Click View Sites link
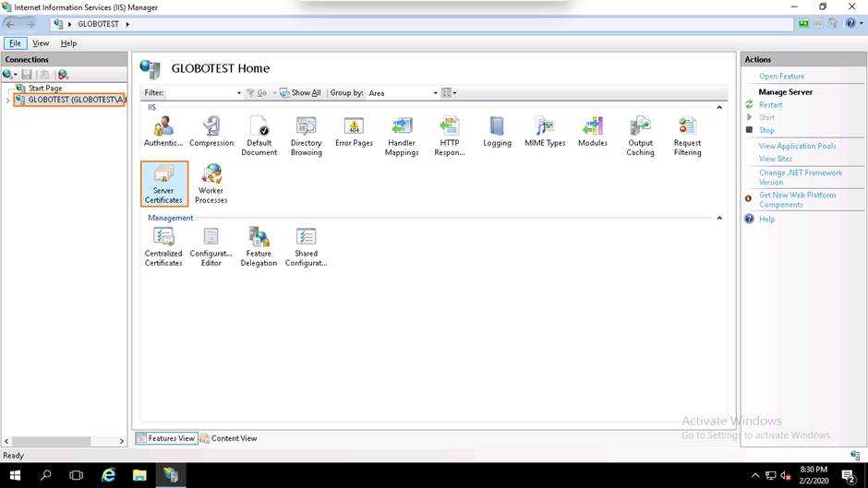The image size is (868, 488). coord(775,159)
